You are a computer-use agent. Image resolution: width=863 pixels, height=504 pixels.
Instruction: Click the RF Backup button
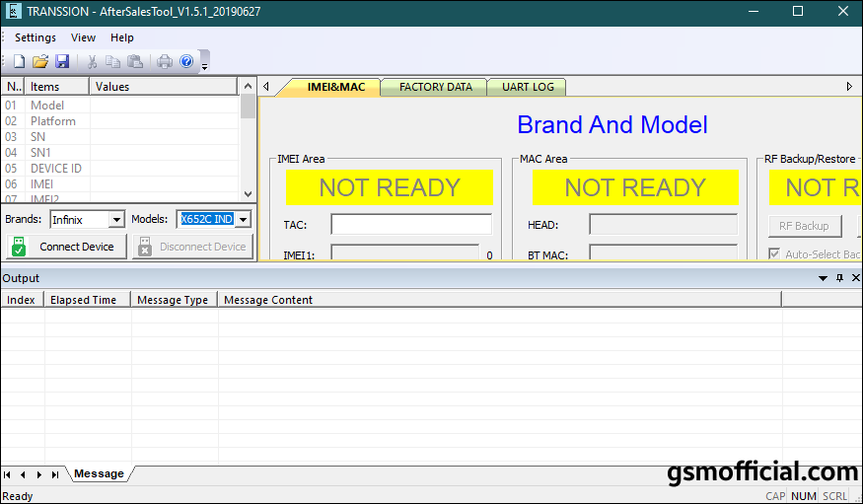[804, 226]
